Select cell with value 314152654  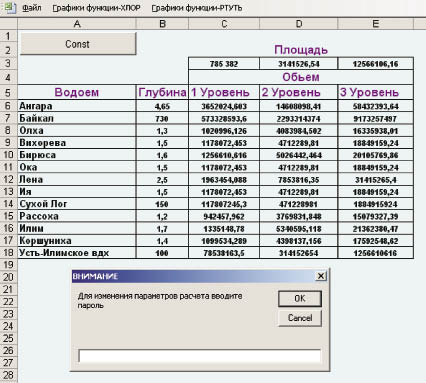(x=299, y=253)
